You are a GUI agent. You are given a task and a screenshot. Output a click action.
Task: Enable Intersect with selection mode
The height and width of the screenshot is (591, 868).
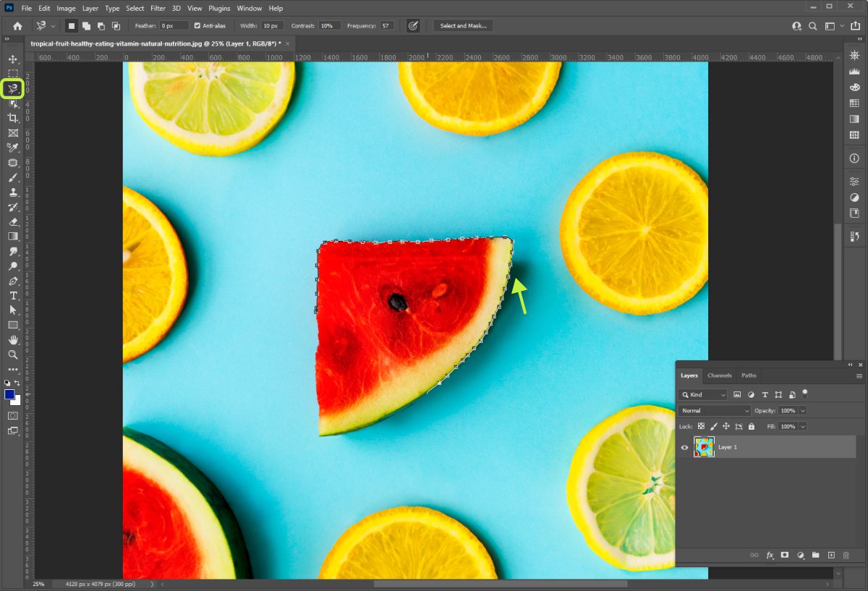point(116,25)
